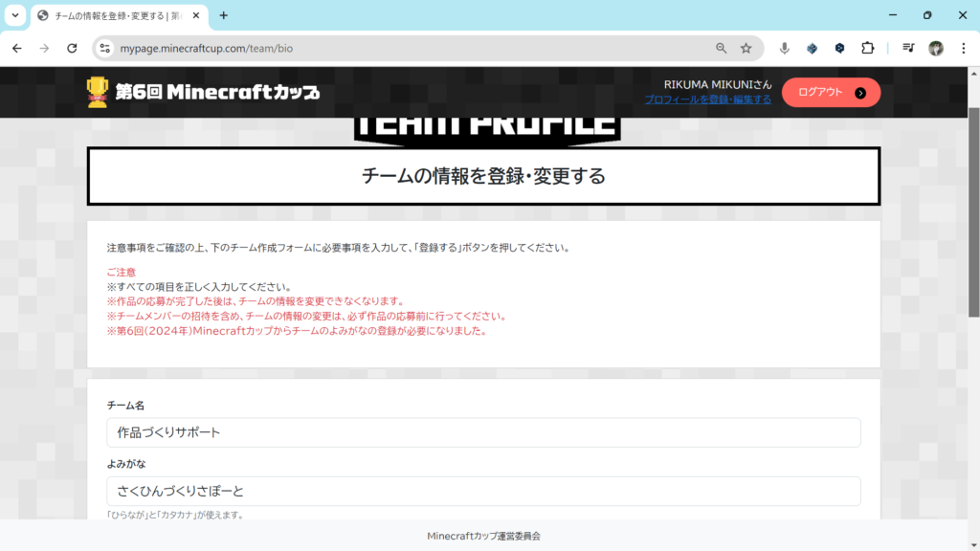Open the media control playlist icon
The height and width of the screenshot is (551, 980).
point(908,48)
